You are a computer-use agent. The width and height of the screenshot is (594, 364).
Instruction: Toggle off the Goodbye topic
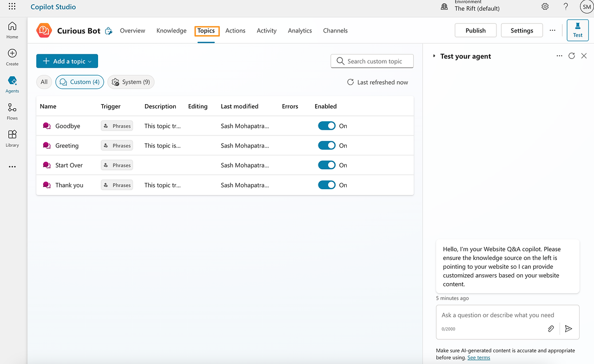click(x=327, y=126)
